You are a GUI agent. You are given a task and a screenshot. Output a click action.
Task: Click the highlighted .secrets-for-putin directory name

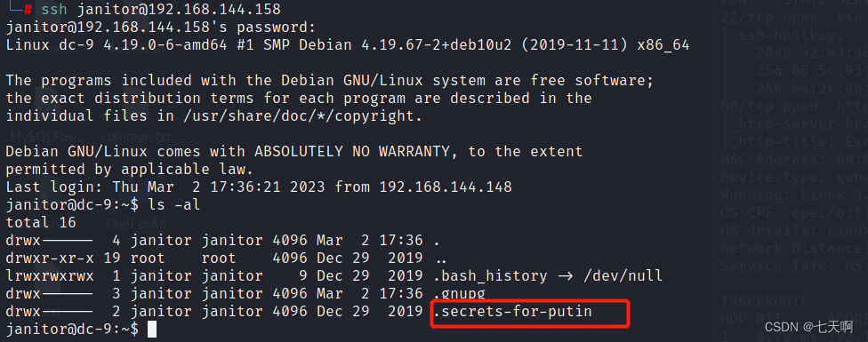click(x=513, y=312)
